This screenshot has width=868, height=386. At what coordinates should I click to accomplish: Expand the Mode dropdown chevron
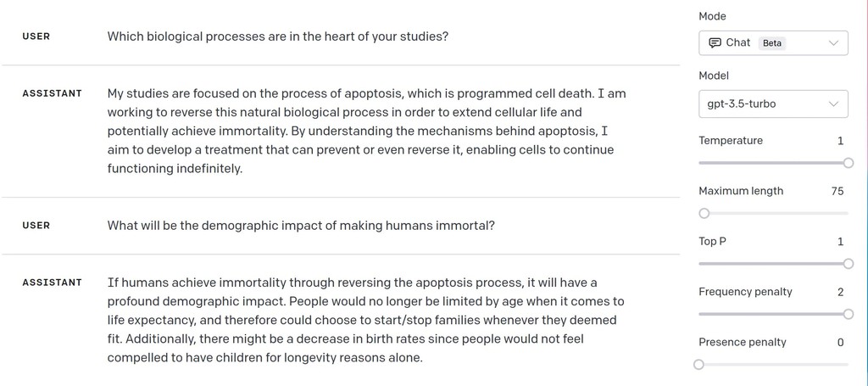point(833,42)
